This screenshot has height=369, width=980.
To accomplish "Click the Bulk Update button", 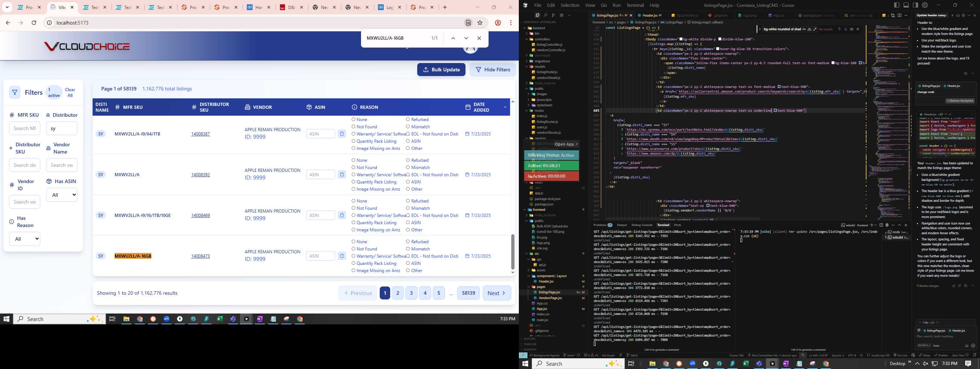I will 441,70.
